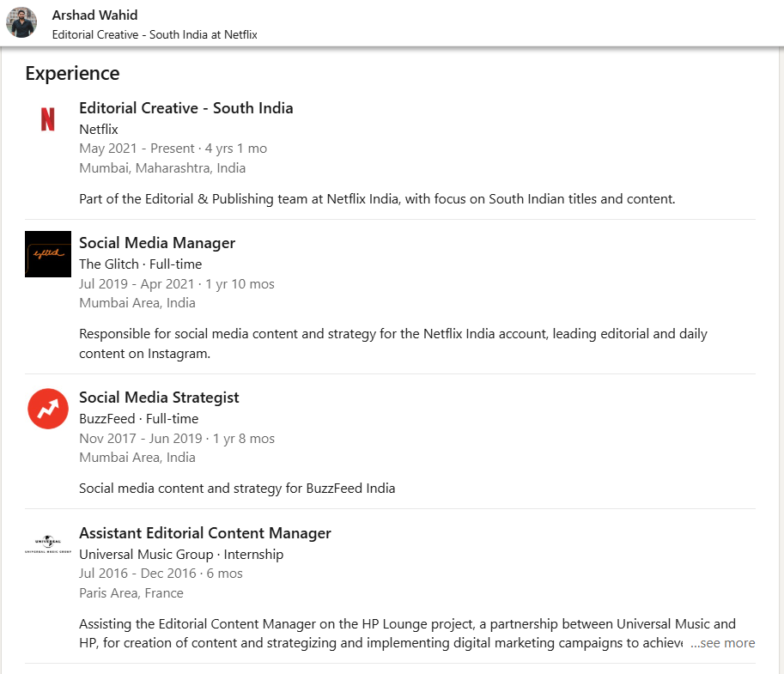Click the BuzzFeed · Full-time company line
This screenshot has height=674, width=784.
[x=138, y=419]
